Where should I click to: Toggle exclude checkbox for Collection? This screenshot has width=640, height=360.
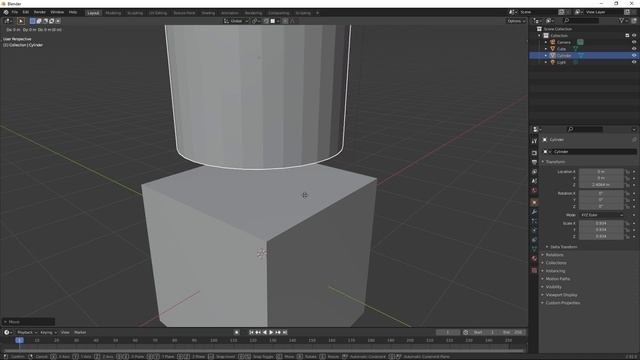coord(627,36)
